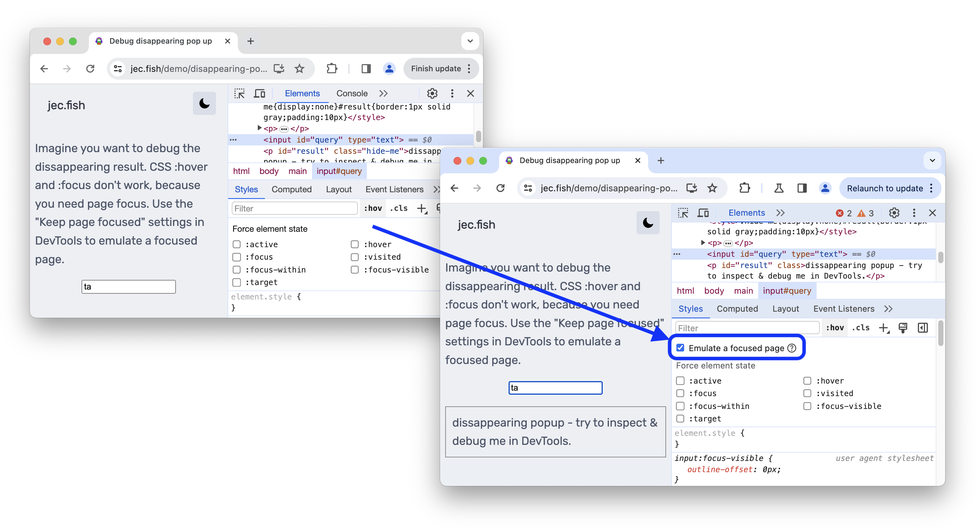
Task: Click the Relaunch to update button
Action: click(x=884, y=188)
